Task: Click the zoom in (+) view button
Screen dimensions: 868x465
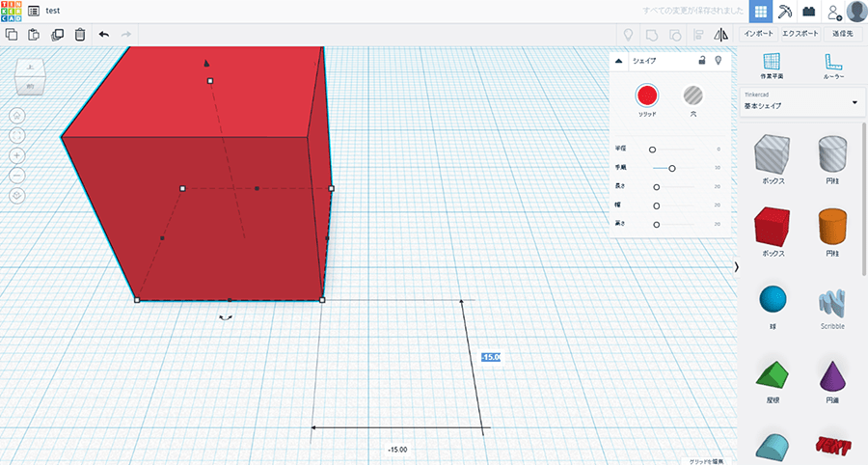Action: (17, 155)
